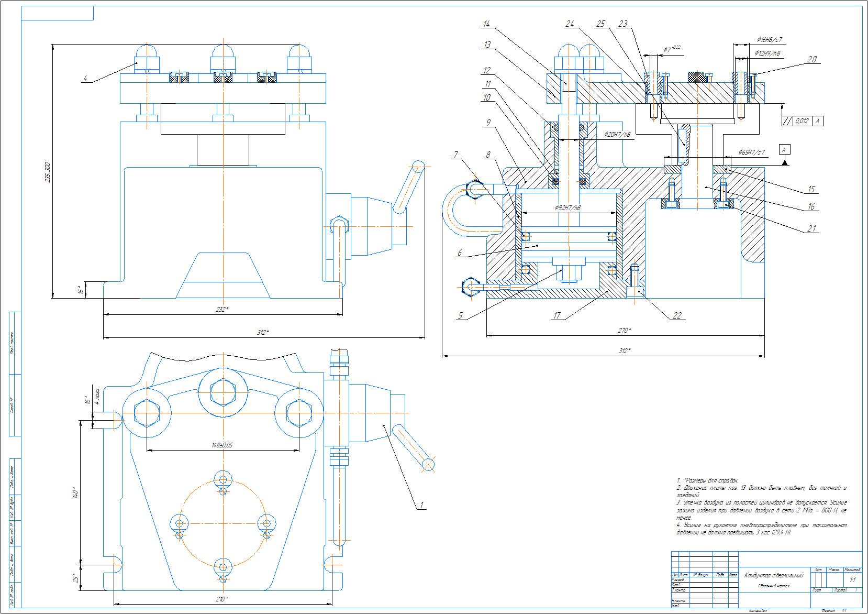Click callout number 22 label

[676, 316]
